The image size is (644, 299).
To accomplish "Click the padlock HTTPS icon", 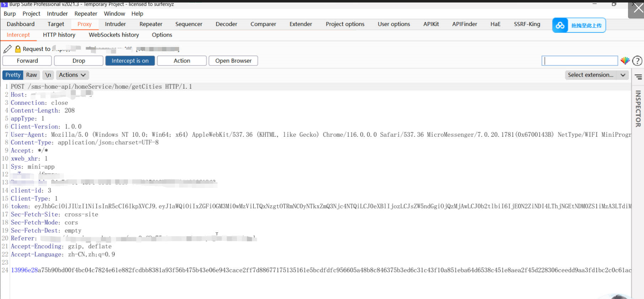I will tap(18, 49).
